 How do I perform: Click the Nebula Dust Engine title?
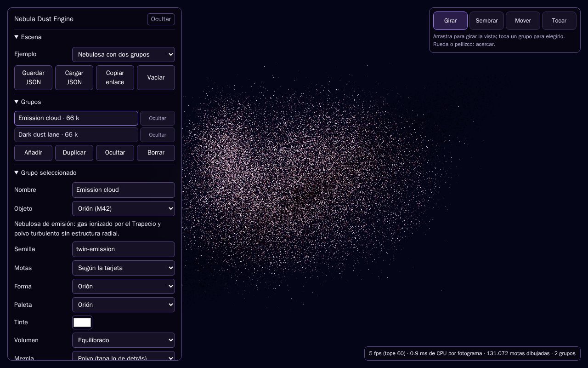click(x=44, y=19)
